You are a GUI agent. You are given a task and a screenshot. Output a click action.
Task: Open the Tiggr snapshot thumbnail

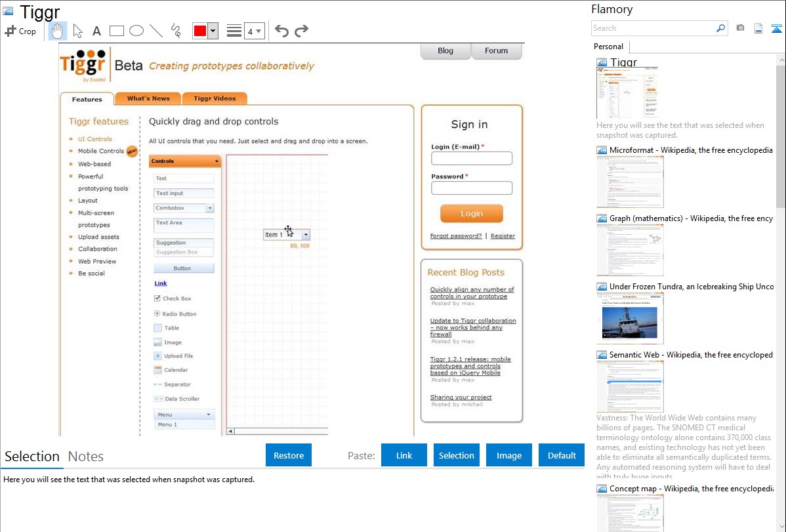pyautogui.click(x=627, y=92)
